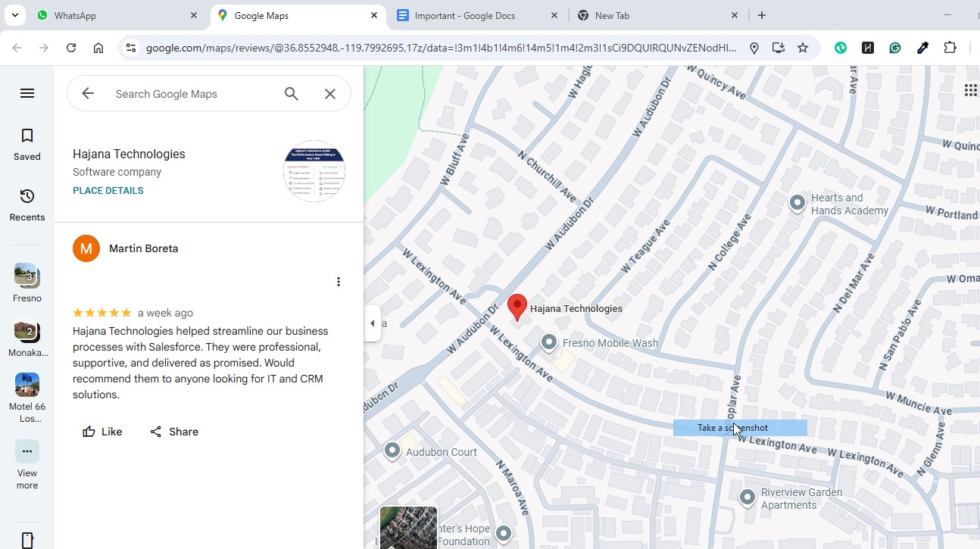Click the search magnifier icon
980x549 pixels.
coord(292,94)
